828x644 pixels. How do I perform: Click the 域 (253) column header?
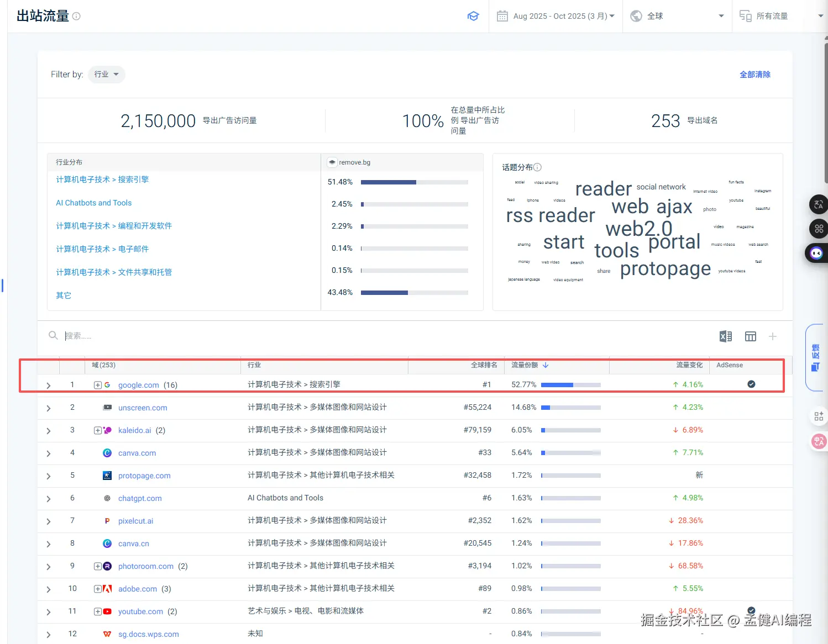click(104, 365)
